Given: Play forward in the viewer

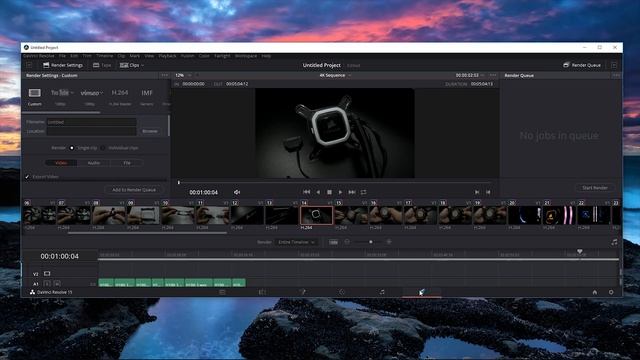Looking at the screenshot, I should [x=340, y=192].
